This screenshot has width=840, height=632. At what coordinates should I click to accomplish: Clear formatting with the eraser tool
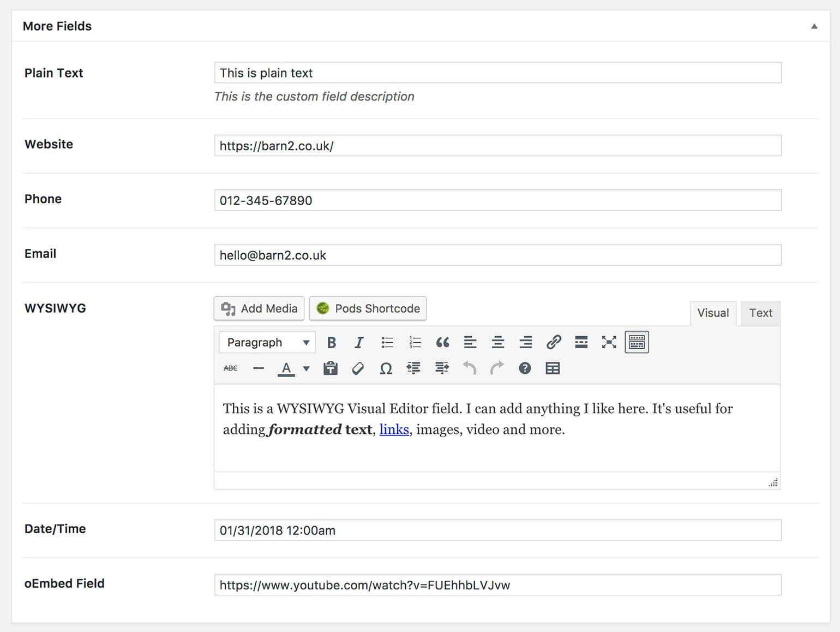(x=358, y=368)
